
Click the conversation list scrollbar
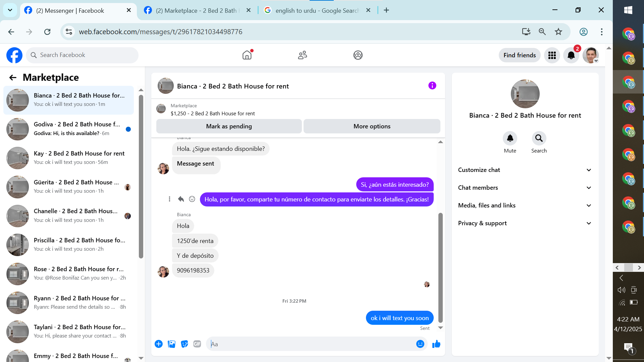141,176
